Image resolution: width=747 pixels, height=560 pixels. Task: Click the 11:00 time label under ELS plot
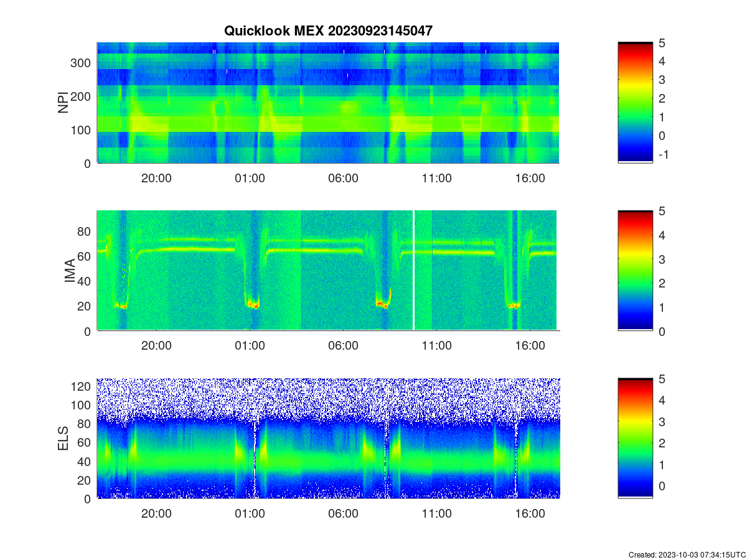pos(436,513)
